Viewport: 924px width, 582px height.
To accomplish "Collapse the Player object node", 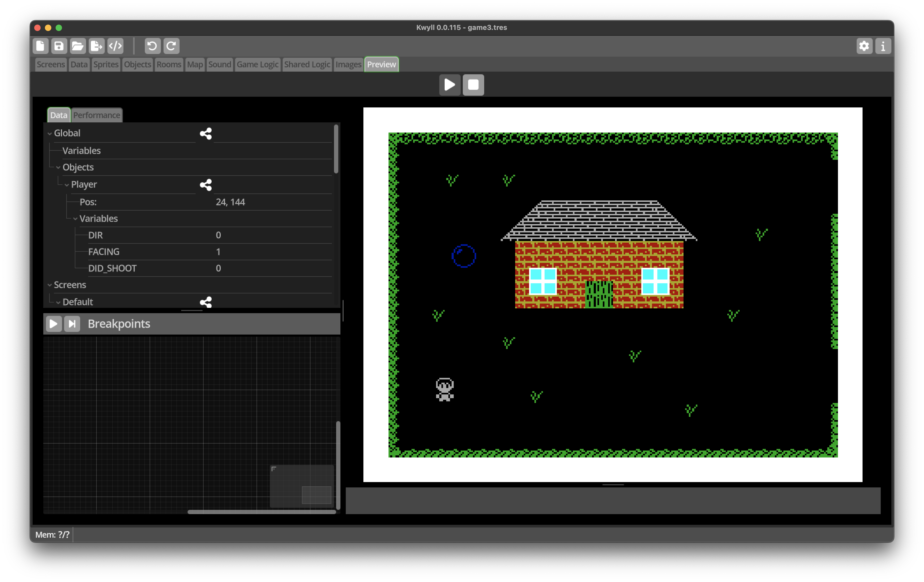I will [x=67, y=185].
